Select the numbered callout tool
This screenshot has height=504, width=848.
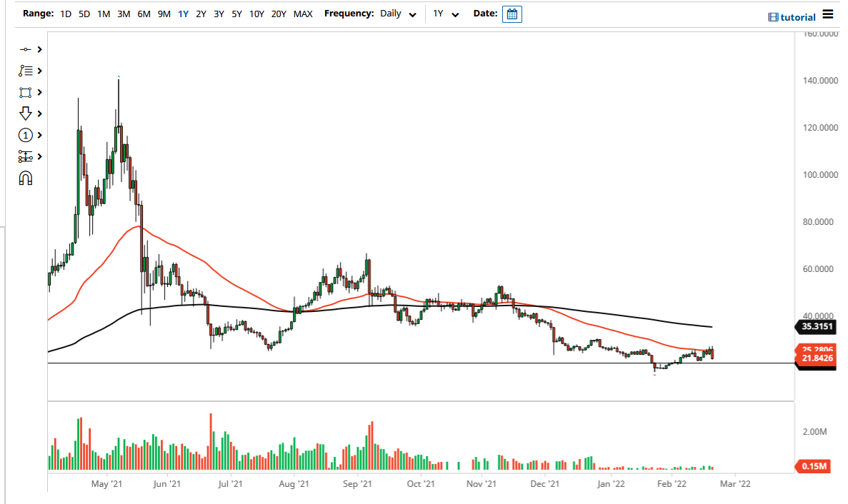[26, 135]
